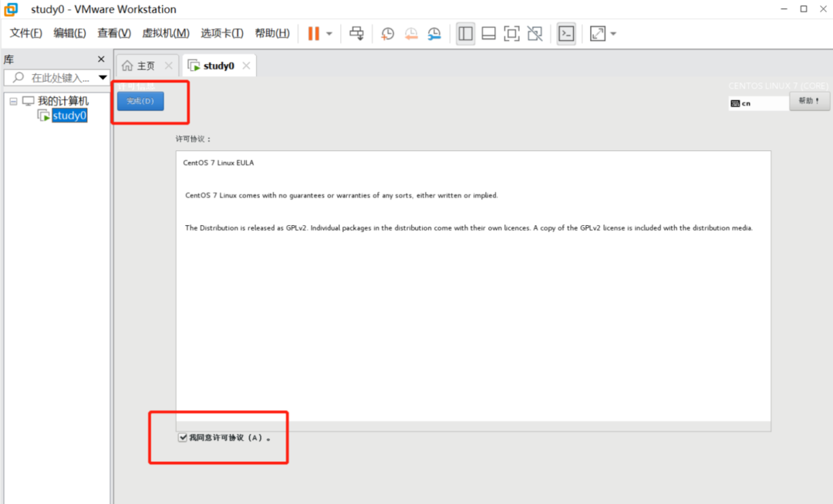Revert to the previous snapshot icon
Screen dimensions: 833x504
pos(411,33)
